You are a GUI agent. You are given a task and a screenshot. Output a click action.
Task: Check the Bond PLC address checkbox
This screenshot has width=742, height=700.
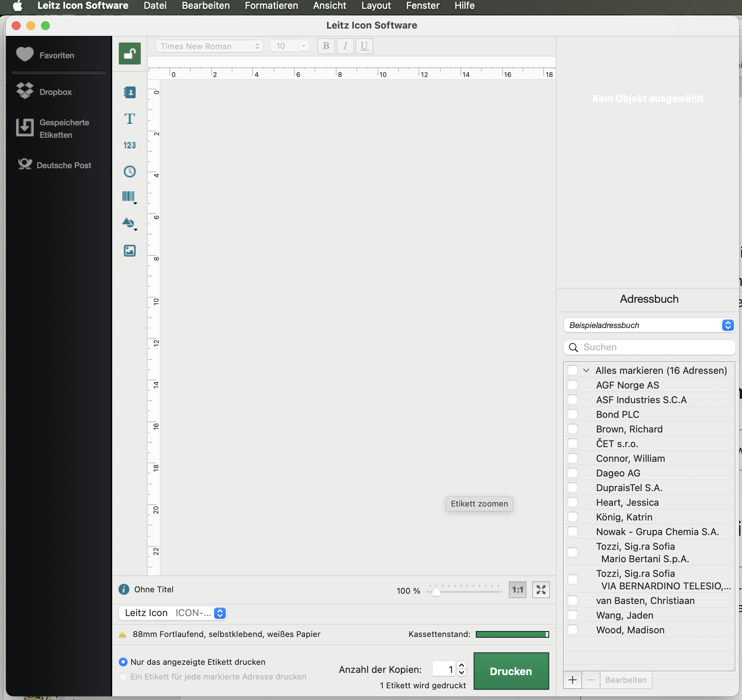click(x=572, y=414)
